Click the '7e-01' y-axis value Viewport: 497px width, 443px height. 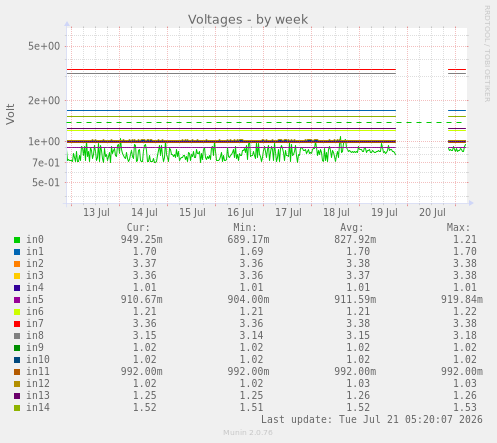46,163
